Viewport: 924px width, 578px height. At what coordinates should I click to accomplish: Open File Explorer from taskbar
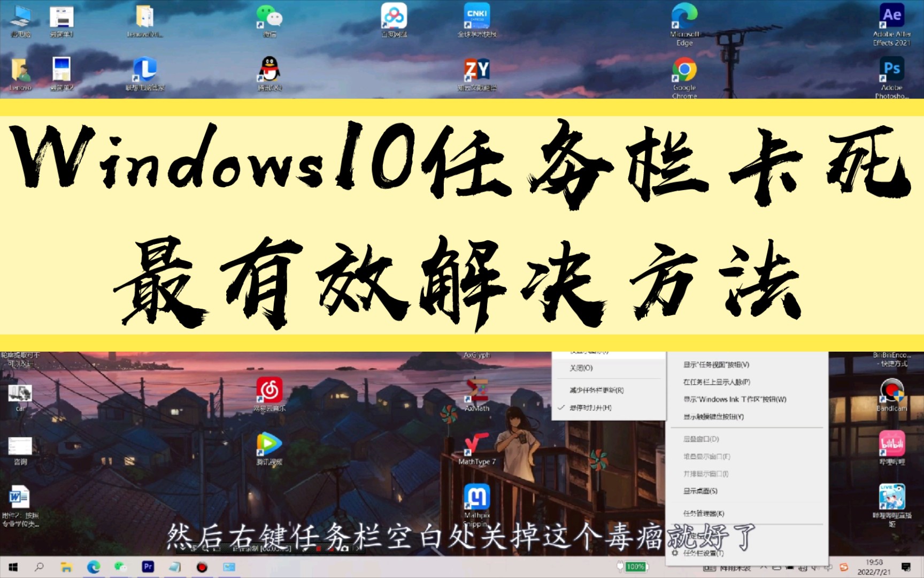point(66,567)
